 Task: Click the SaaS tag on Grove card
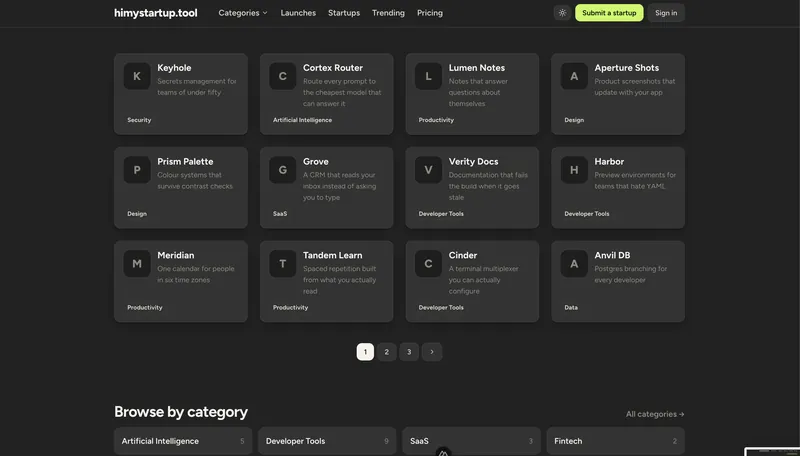(x=280, y=214)
